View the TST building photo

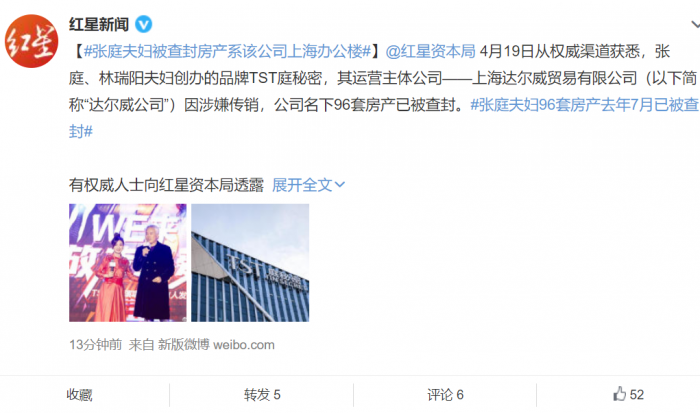point(250,263)
